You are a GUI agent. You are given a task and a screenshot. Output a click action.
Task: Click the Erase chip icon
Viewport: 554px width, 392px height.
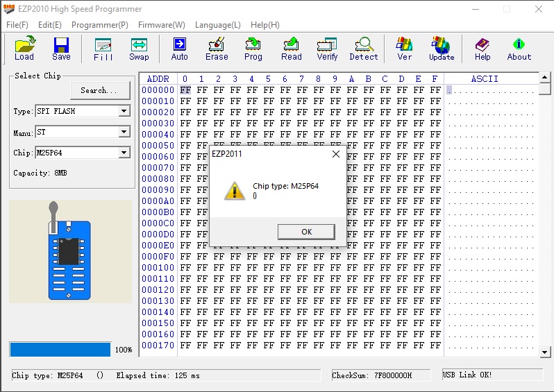(217, 49)
